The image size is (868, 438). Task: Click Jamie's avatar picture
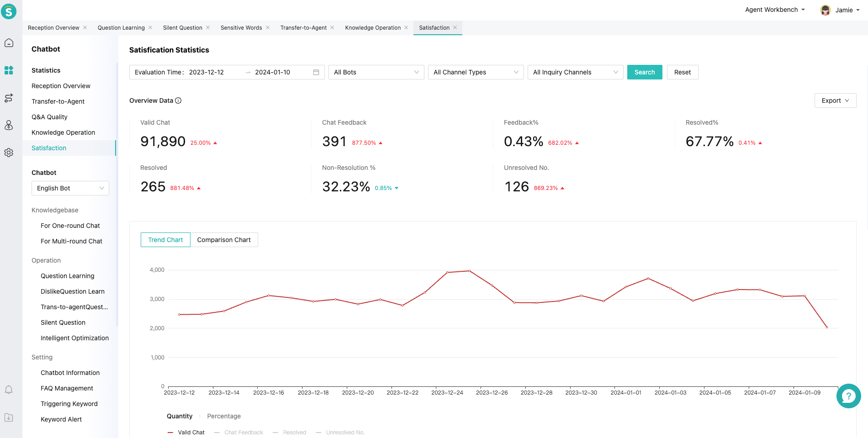tap(825, 10)
